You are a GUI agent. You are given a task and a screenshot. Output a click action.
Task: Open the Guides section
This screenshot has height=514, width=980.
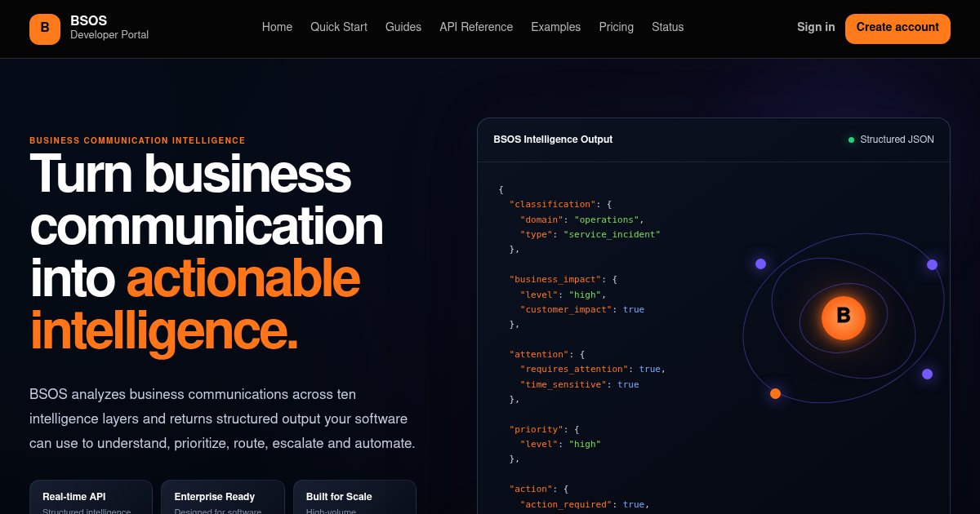click(403, 27)
